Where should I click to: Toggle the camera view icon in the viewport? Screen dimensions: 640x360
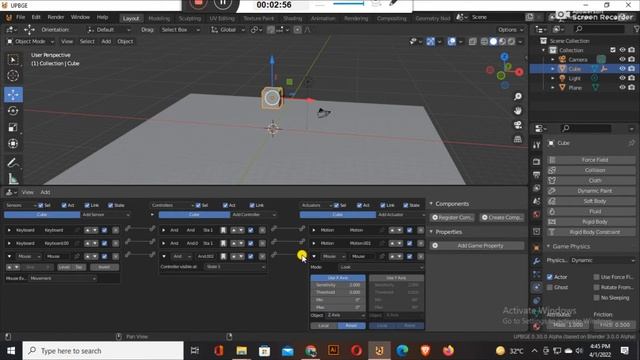point(518,125)
